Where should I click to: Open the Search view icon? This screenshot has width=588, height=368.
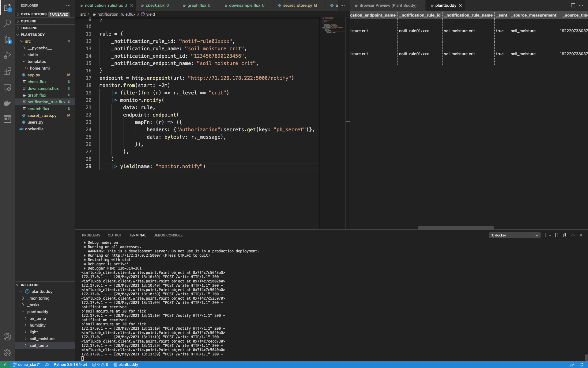(x=7, y=23)
